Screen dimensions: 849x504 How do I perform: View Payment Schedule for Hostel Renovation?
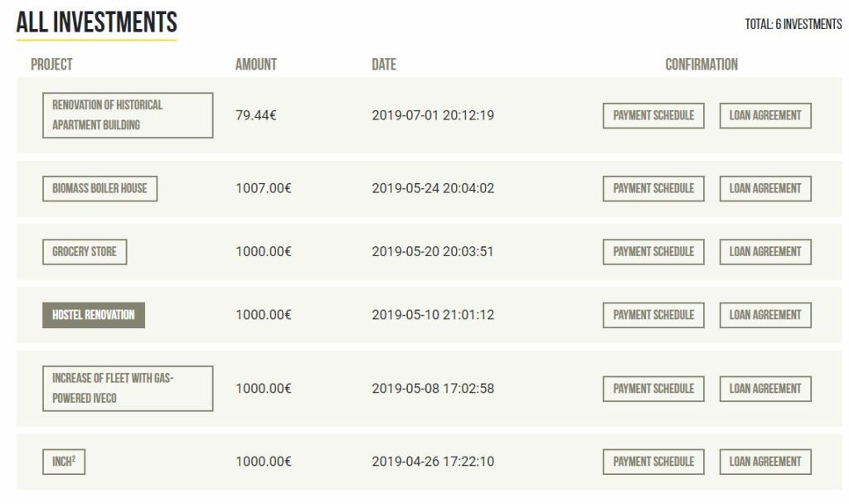pos(653,315)
